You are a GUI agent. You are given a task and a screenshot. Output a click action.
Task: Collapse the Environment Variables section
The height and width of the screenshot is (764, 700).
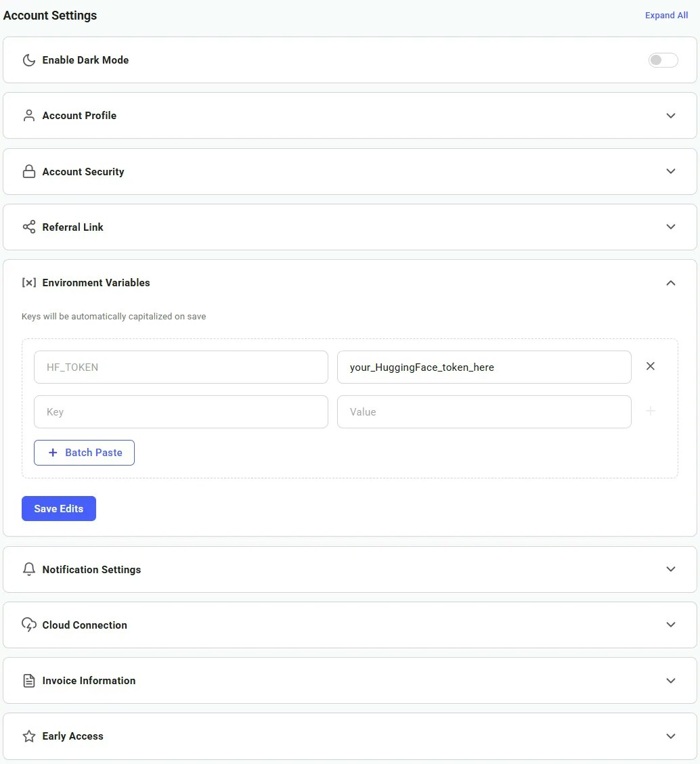(x=671, y=283)
